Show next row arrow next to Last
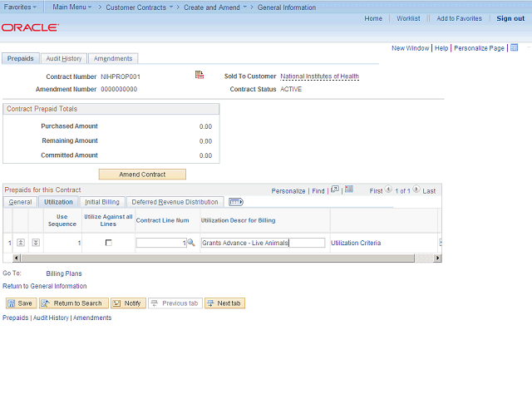Image resolution: width=532 pixels, height=399 pixels. pos(416,190)
